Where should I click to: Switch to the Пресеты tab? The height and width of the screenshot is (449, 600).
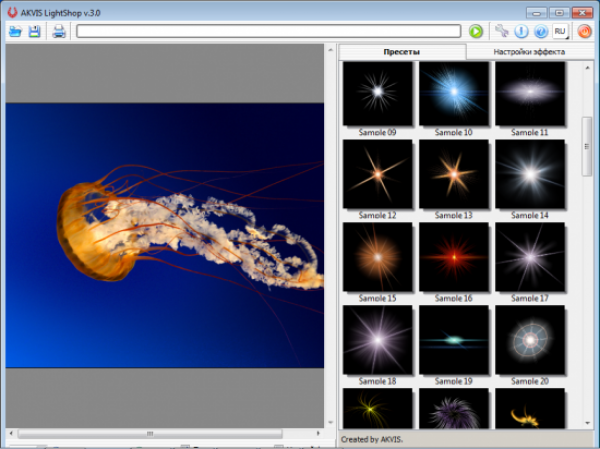point(402,52)
